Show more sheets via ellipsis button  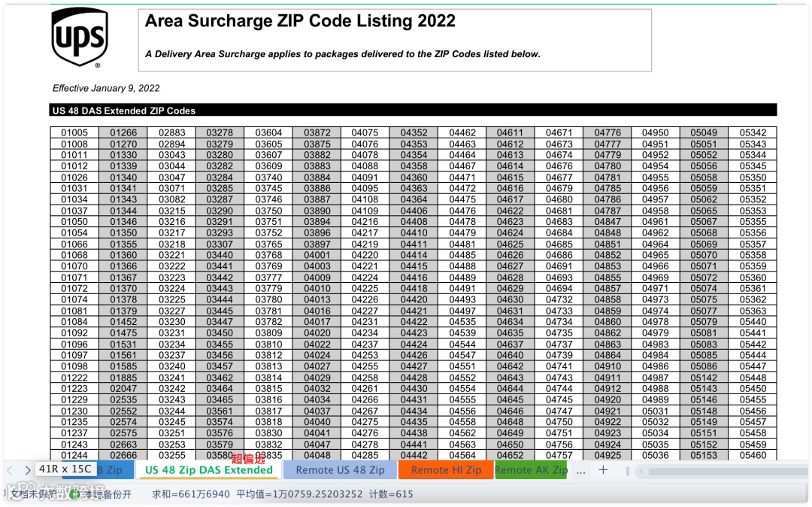pyautogui.click(x=580, y=470)
